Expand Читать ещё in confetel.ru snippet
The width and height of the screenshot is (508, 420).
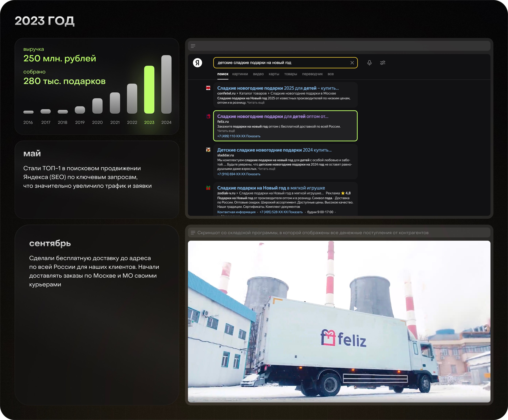click(256, 103)
